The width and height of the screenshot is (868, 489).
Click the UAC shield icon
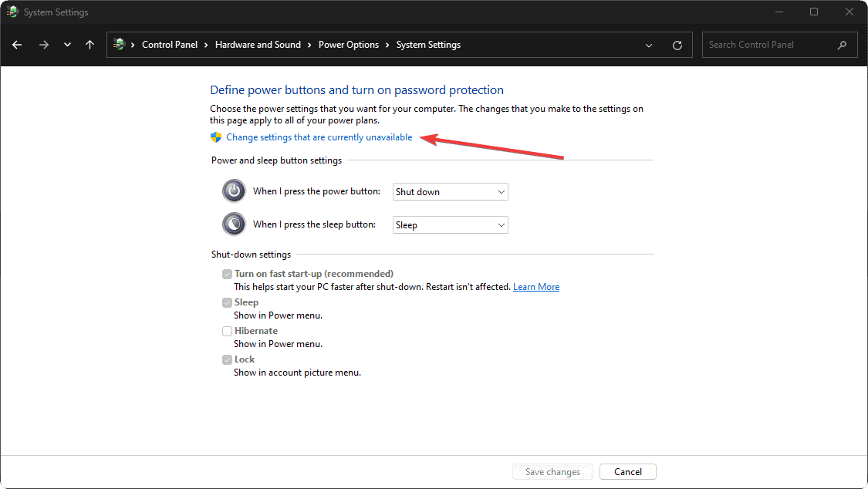(215, 137)
